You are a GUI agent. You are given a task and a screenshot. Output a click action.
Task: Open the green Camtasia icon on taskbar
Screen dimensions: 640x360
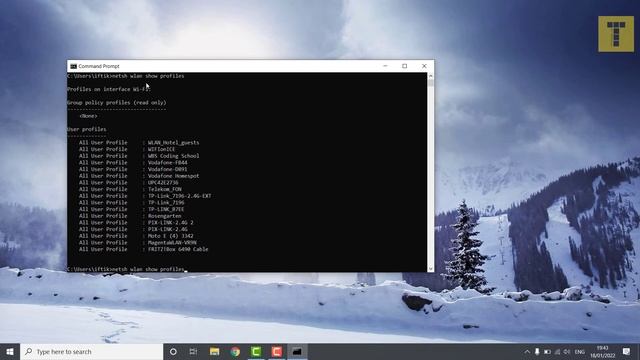coord(256,351)
